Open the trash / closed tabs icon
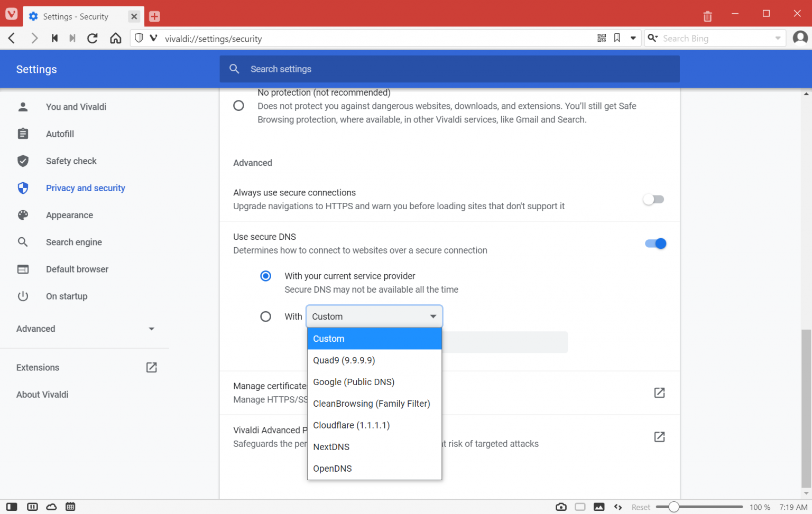 pos(707,16)
